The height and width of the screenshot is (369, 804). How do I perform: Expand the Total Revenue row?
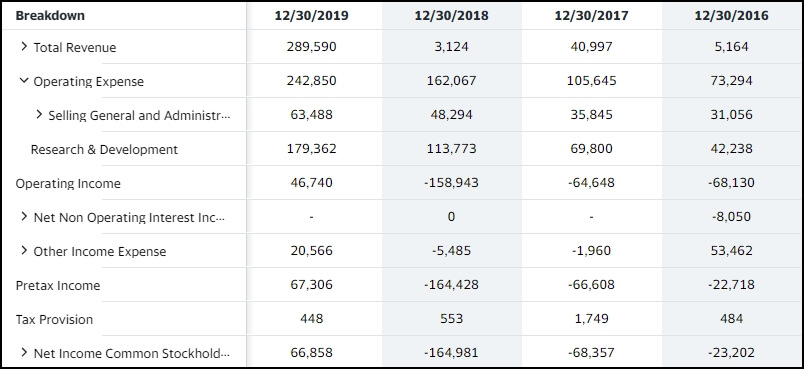[x=24, y=47]
